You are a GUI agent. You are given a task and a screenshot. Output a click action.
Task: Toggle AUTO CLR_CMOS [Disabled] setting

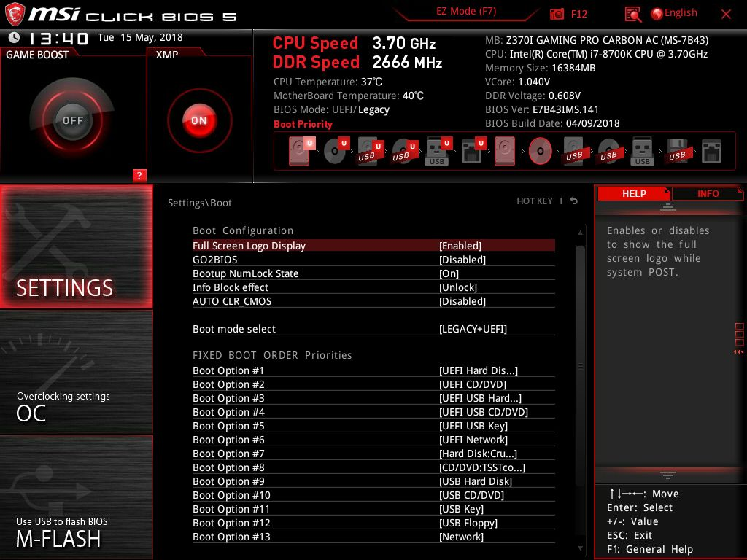pyautogui.click(x=373, y=301)
